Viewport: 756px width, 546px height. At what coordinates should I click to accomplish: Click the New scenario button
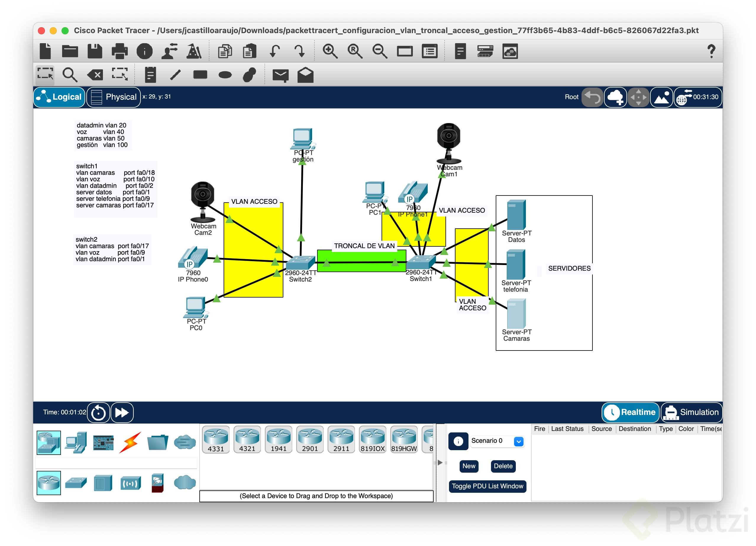tap(469, 466)
